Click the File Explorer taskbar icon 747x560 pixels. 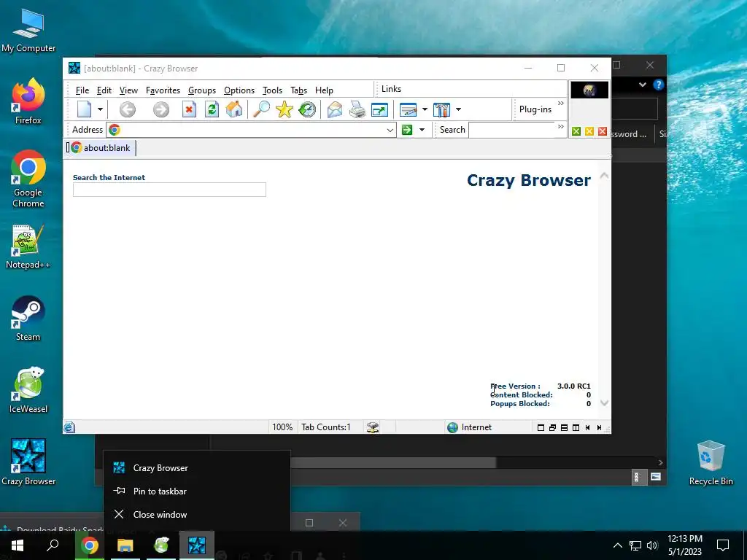pos(125,545)
